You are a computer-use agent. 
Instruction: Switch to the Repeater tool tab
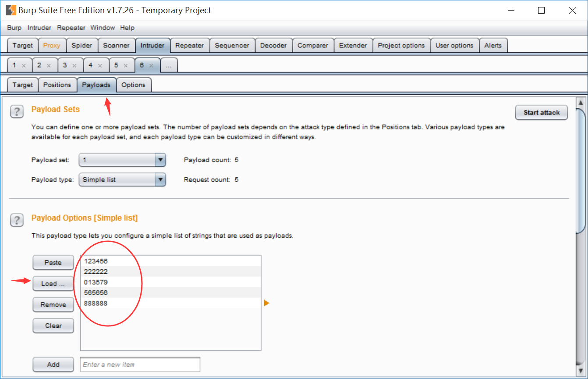tap(190, 45)
